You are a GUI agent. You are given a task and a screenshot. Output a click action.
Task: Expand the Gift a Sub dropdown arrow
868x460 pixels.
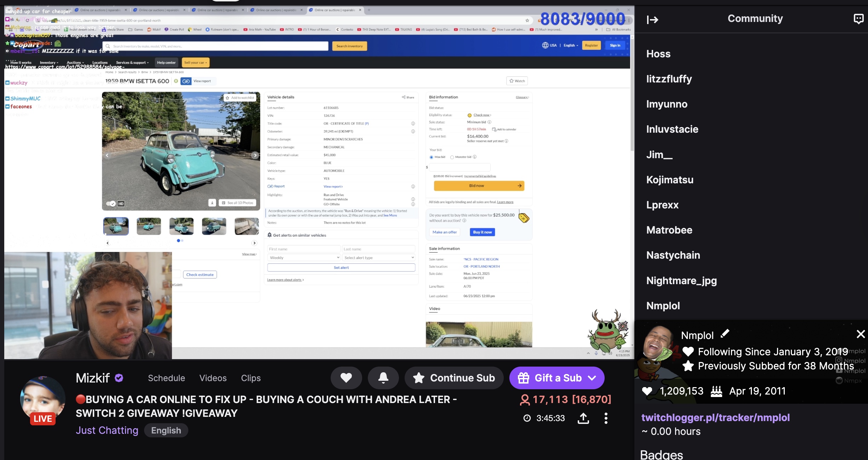pyautogui.click(x=592, y=378)
